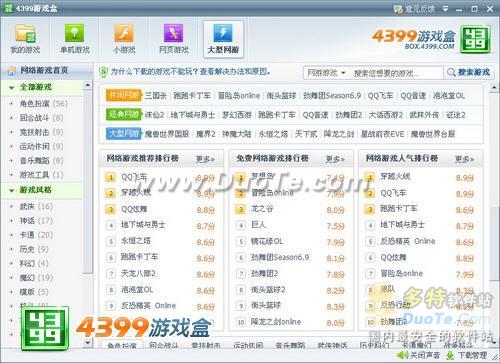Open 永恒之塔 in the recommended ranking
This screenshot has width=500, height=363.
(136, 241)
